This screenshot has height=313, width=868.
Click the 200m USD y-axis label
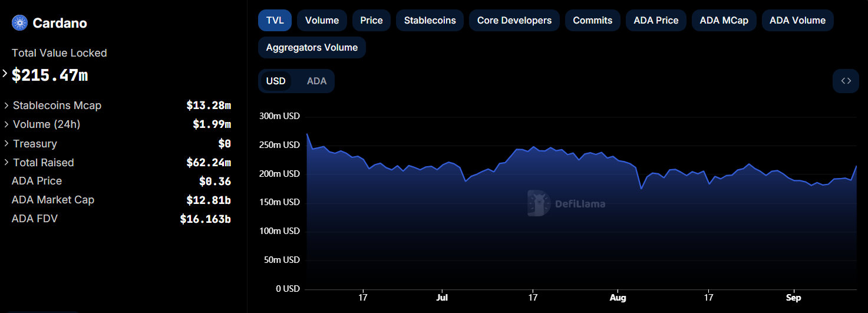coord(279,174)
